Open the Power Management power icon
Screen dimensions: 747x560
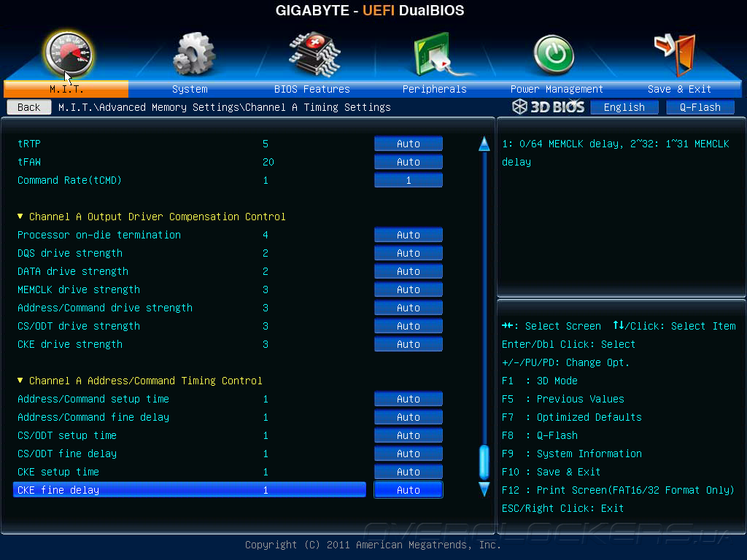[x=554, y=55]
